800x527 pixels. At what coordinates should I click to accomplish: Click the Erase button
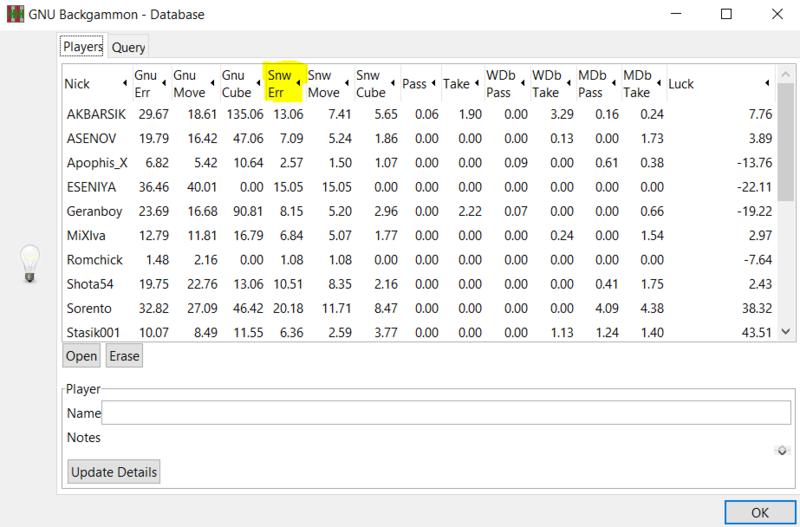124,356
